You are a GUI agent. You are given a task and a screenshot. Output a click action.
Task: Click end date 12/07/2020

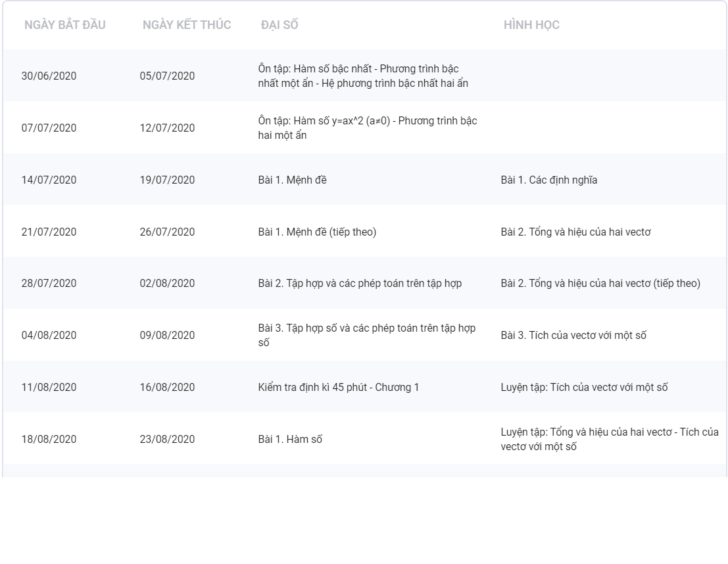(x=167, y=128)
